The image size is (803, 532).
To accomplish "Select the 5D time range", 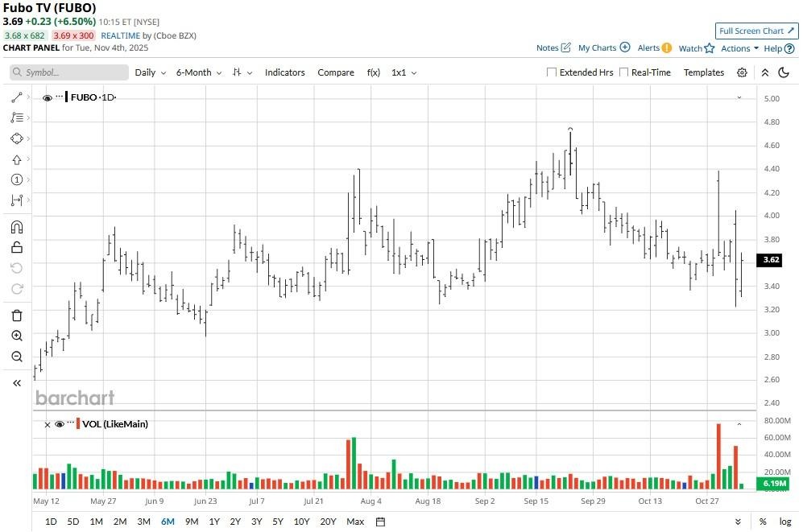I will [73, 522].
